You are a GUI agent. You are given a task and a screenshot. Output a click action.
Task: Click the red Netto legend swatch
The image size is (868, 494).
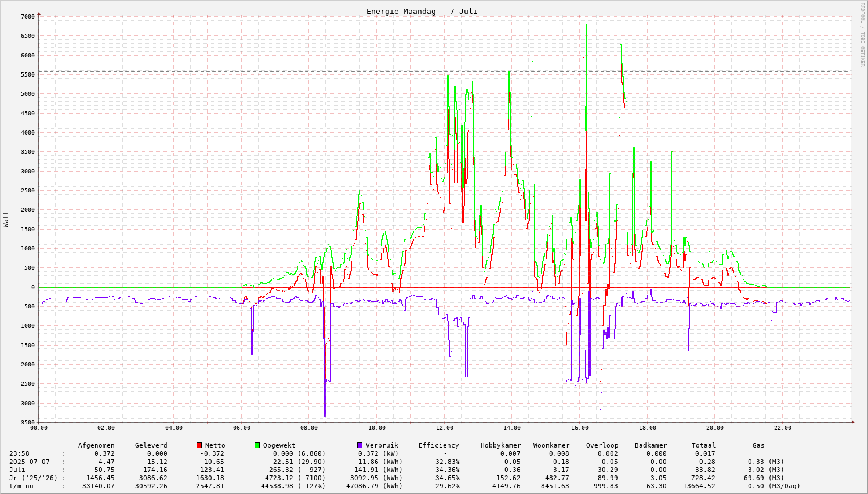click(199, 445)
